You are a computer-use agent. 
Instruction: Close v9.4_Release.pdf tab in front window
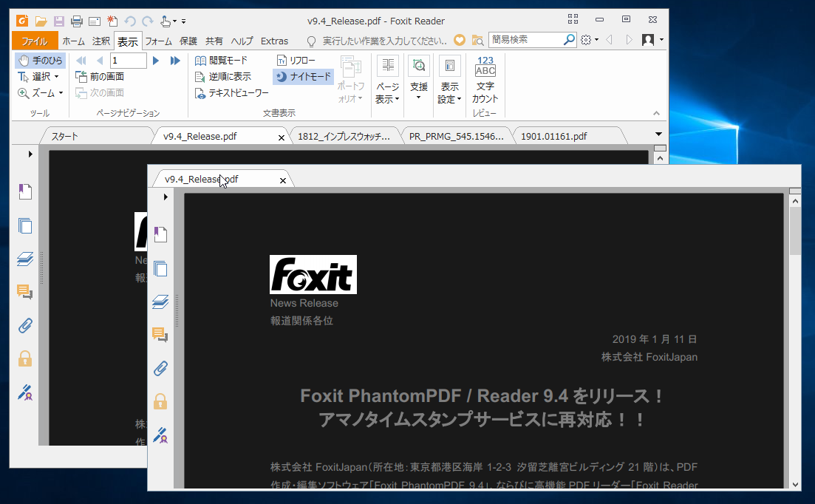283,181
